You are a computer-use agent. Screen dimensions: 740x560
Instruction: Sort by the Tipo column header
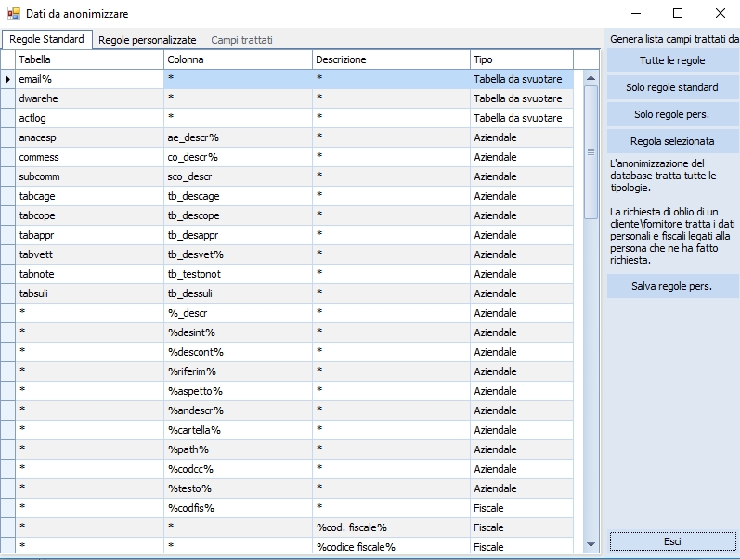520,59
